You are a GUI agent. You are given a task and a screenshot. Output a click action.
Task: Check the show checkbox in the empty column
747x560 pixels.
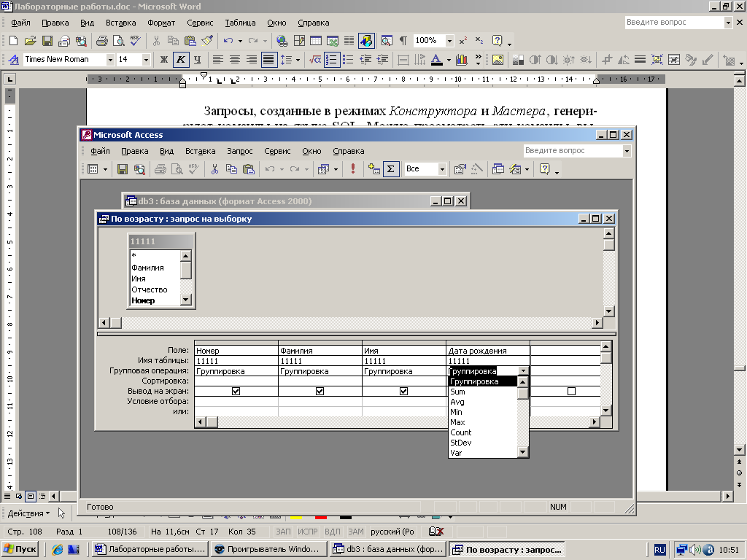click(571, 391)
